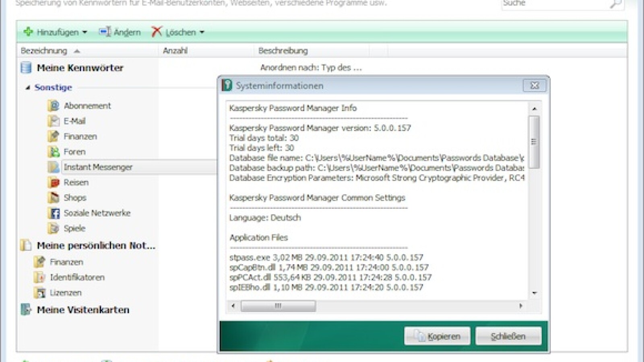Viewport: 644px width, 362px height.
Task: Click the horizontal scrollbar thumb
Action: (278, 306)
